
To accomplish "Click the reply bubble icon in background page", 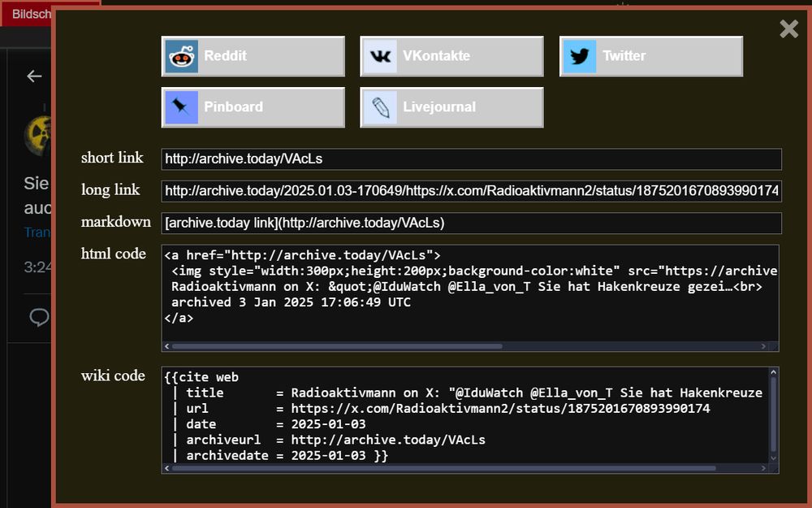I will (39, 317).
